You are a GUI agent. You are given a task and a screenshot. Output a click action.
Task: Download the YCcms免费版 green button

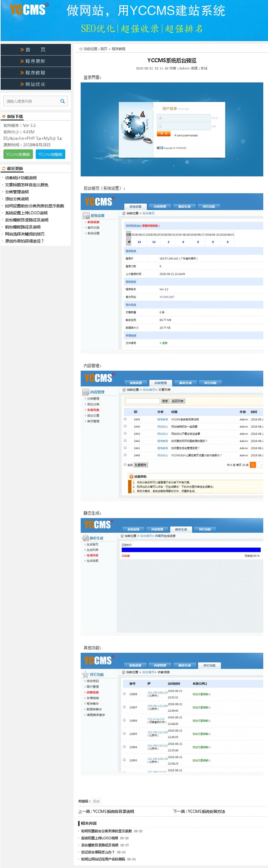[18, 154]
